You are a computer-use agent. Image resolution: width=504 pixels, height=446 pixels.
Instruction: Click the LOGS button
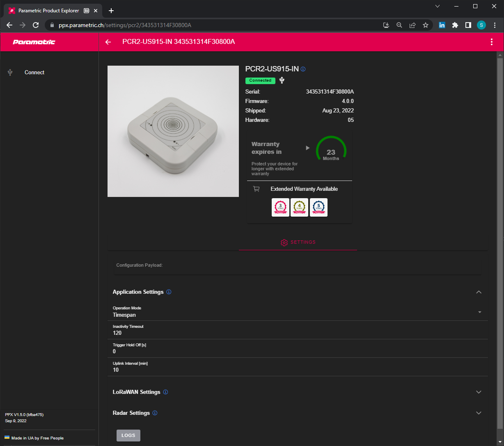click(x=128, y=436)
